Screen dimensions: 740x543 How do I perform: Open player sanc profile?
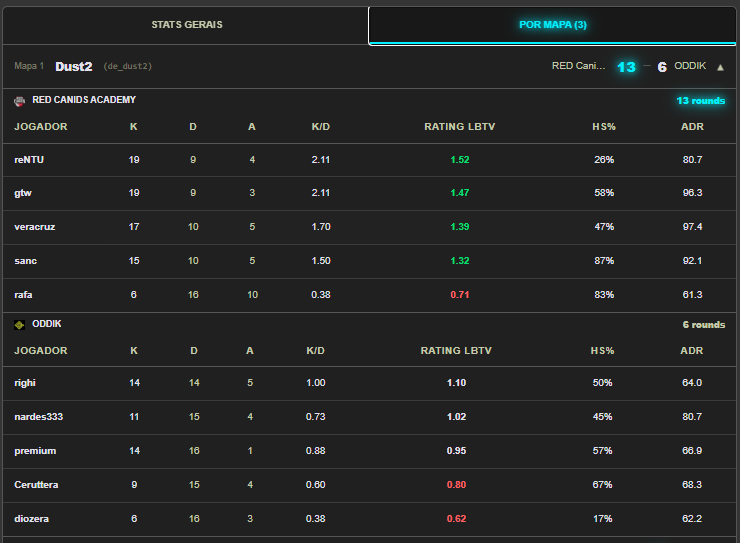(25, 261)
